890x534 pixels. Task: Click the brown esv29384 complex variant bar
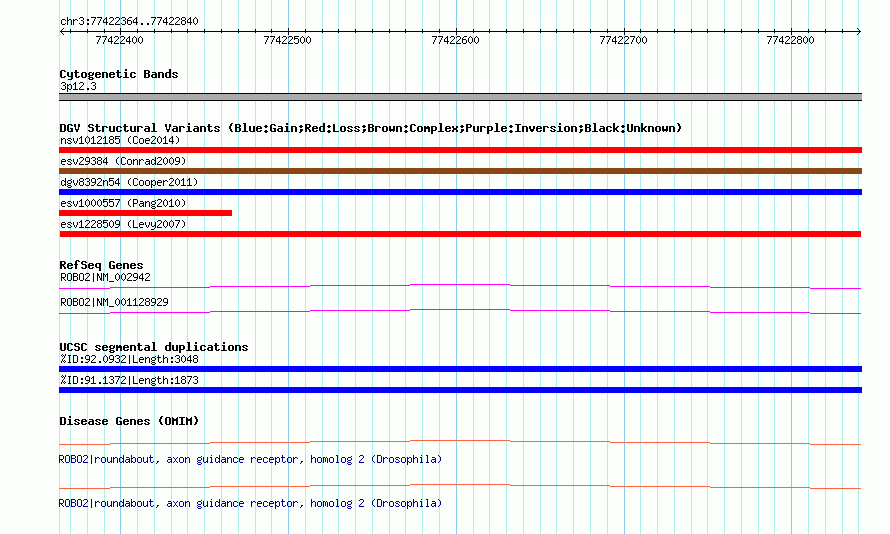pyautogui.click(x=460, y=171)
